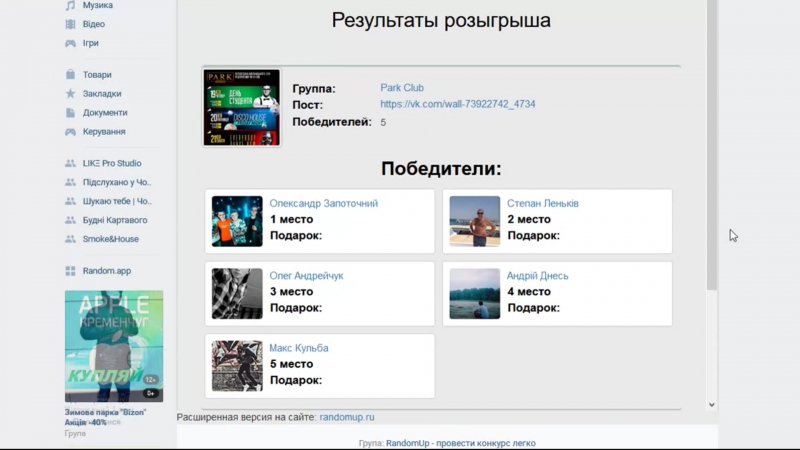This screenshot has width=800, height=450.
Task: Click the Random.app grid icon
Action: tap(70, 271)
